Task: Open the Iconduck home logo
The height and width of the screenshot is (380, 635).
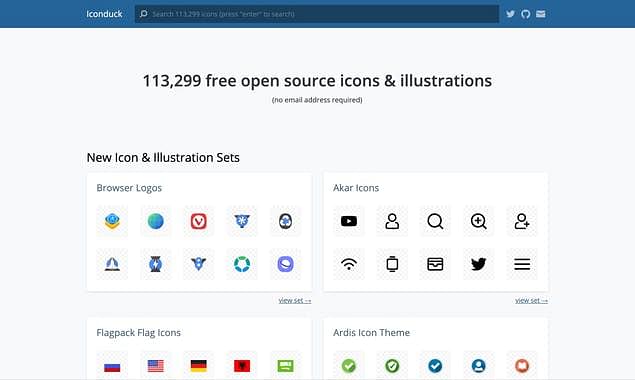Action: 104,14
